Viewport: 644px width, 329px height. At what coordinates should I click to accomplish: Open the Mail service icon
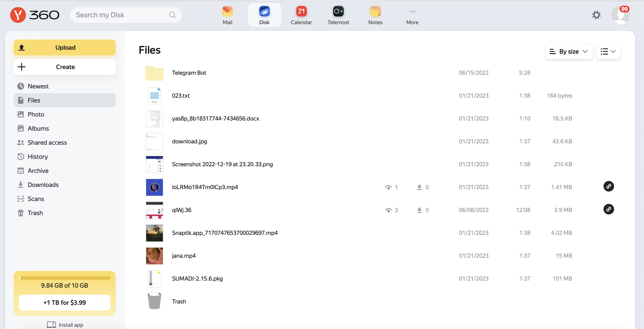[227, 12]
